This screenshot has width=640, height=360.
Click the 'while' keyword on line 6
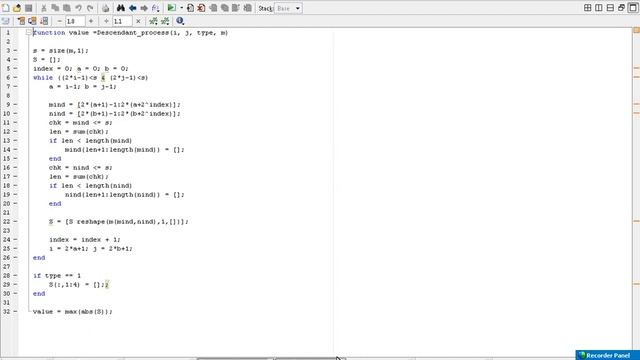[x=43, y=78]
